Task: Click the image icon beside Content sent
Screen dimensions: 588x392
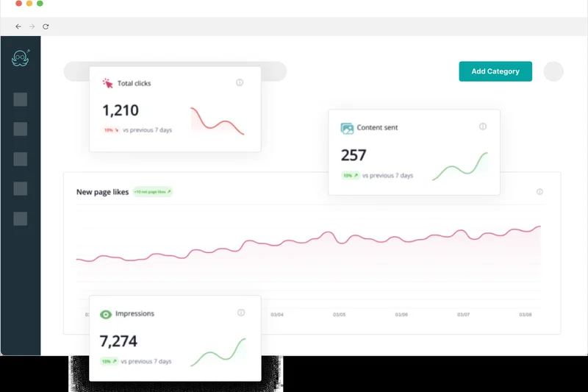Action: click(x=347, y=128)
